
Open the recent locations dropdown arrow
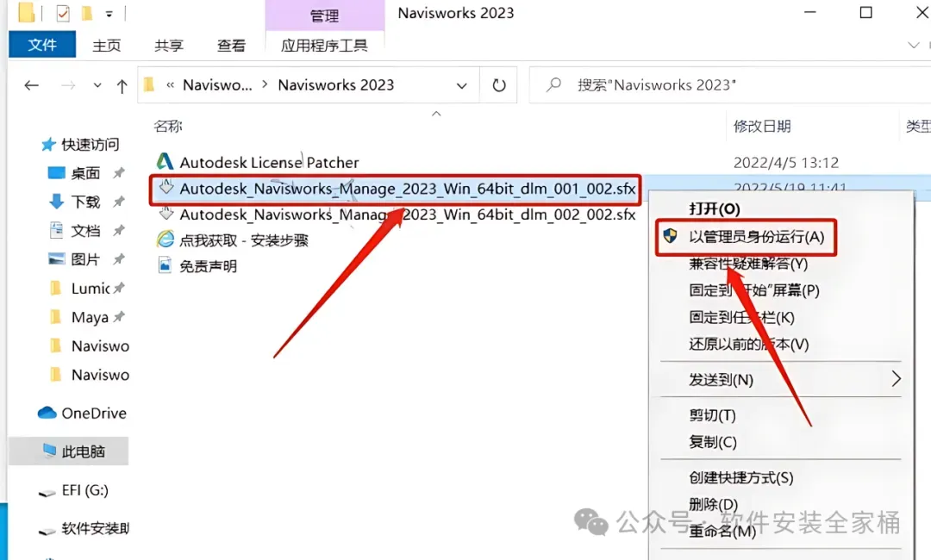tap(97, 85)
